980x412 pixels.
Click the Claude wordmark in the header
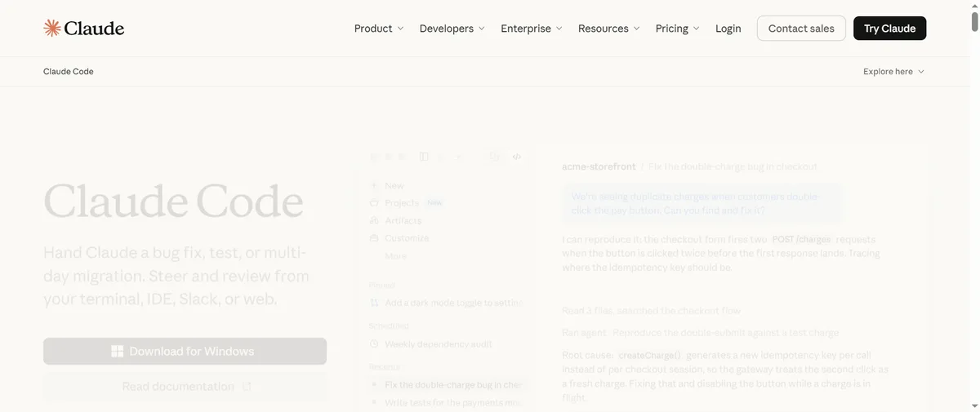(x=94, y=29)
